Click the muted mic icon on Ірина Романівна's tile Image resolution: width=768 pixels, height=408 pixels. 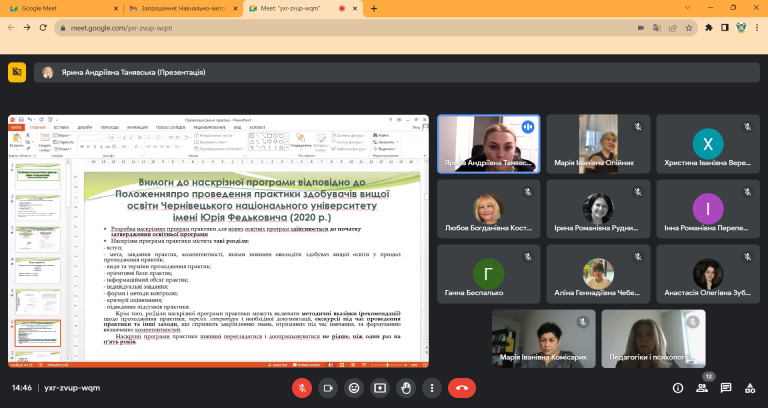(638, 192)
